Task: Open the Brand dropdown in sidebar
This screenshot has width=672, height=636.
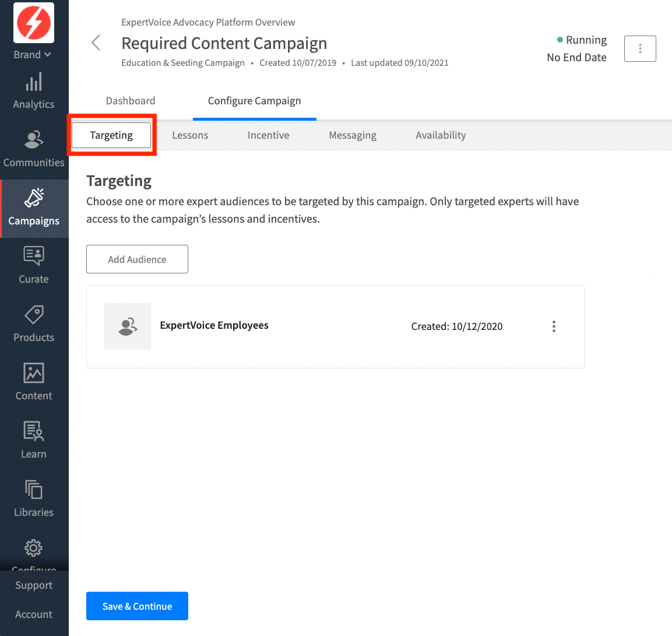Action: coord(32,55)
